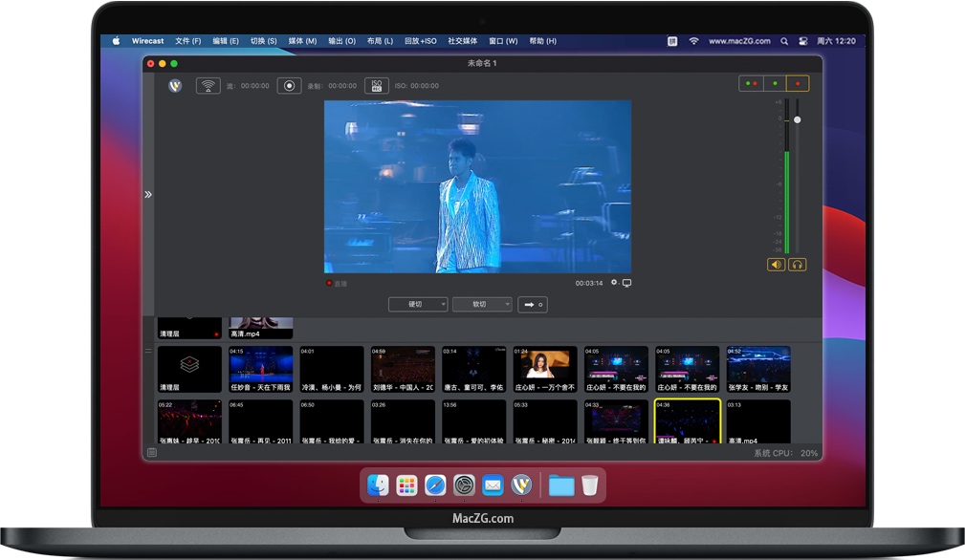The width and height of the screenshot is (965, 560).
Task: Select the two-dot preview/live layout button
Action: [751, 84]
